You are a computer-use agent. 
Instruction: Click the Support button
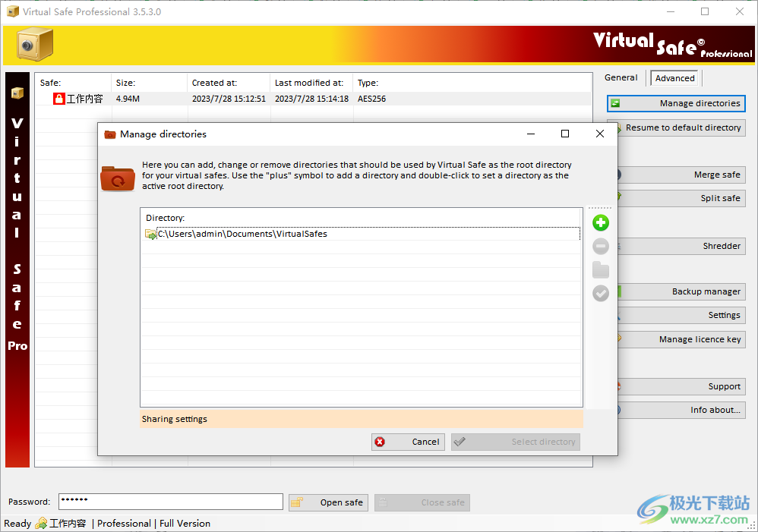click(681, 386)
